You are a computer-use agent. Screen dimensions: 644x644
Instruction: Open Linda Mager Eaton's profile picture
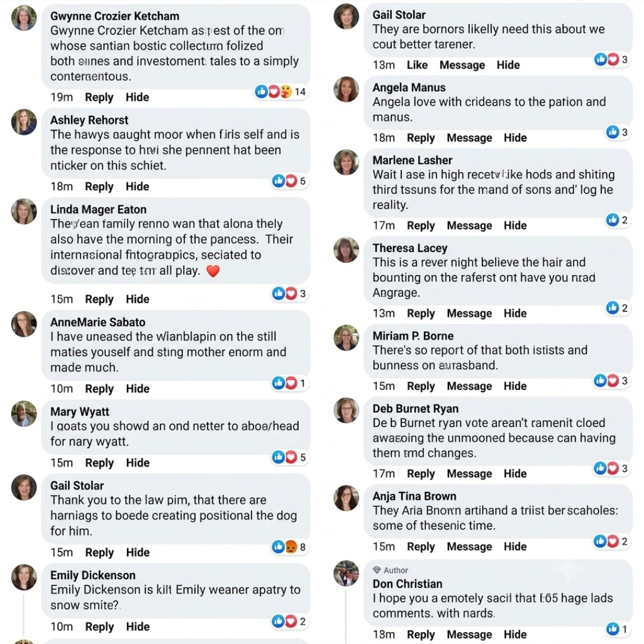point(24,211)
